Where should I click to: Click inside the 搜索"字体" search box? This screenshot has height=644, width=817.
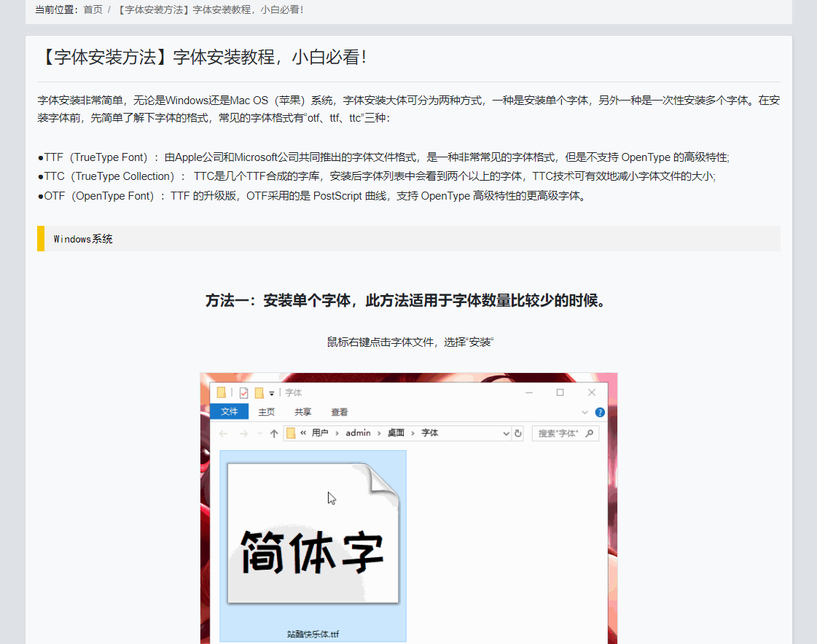click(x=558, y=431)
